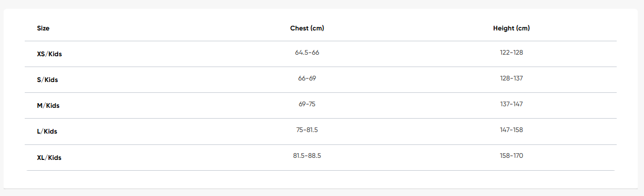Click the 64.5-66 chest measurement

307,53
